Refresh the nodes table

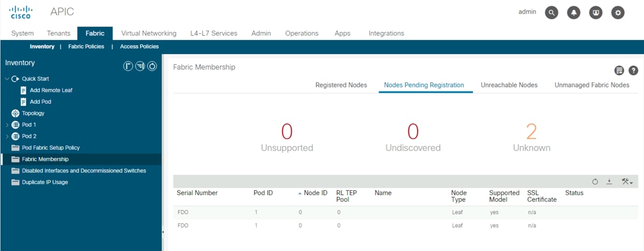(x=595, y=182)
